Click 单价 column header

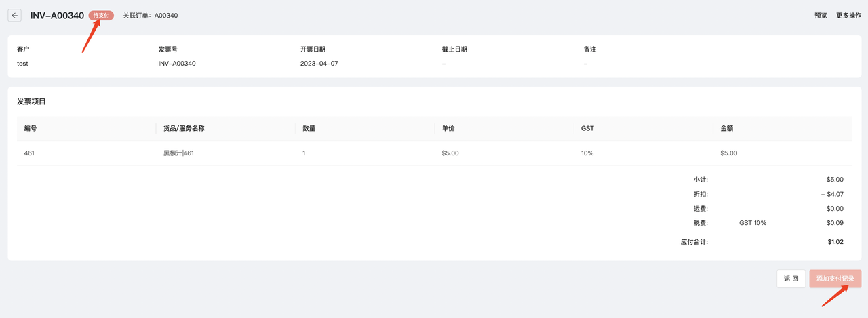[448, 128]
